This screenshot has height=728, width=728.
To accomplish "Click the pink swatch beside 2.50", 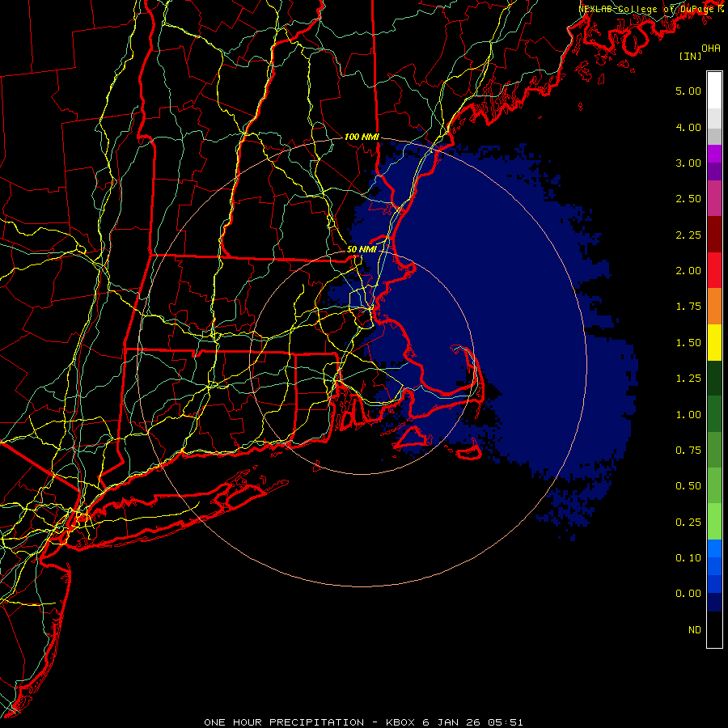I will coord(714,198).
